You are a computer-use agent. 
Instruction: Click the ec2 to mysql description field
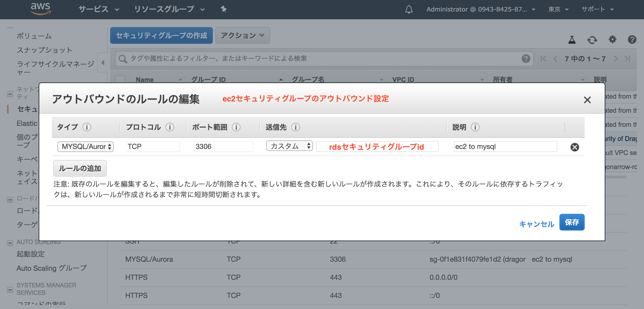pos(505,146)
